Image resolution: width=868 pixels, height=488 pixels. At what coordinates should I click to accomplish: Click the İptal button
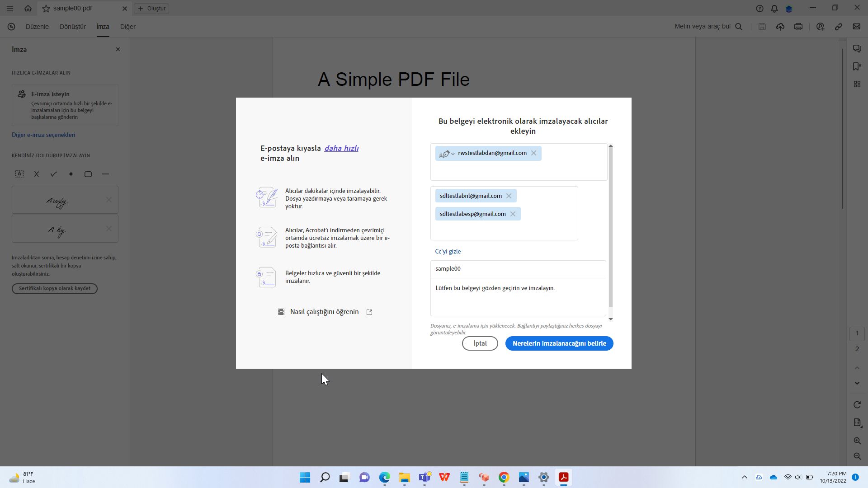pos(480,343)
